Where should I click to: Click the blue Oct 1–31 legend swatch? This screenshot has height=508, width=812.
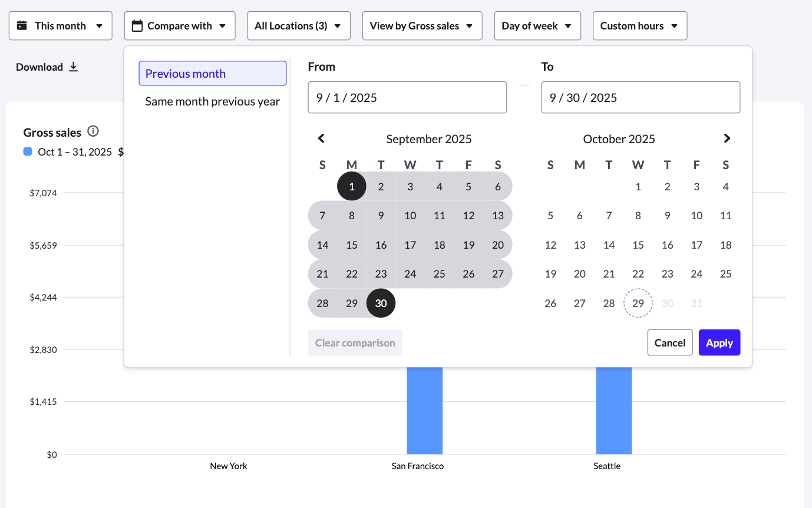coord(27,151)
